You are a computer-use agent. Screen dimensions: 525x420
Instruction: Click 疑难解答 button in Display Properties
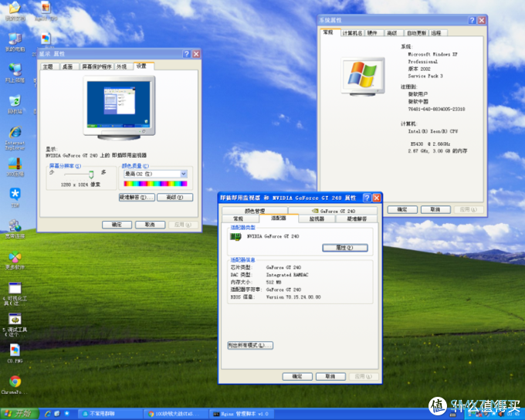(137, 198)
